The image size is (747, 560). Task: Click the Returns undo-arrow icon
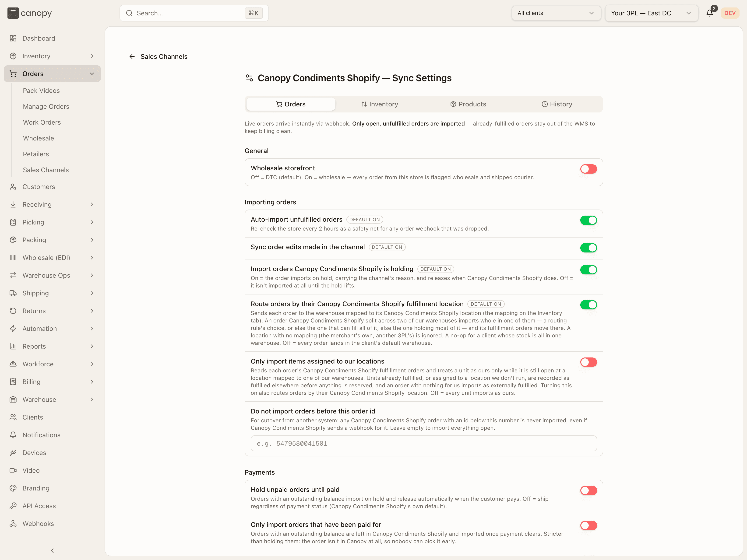coord(13,311)
